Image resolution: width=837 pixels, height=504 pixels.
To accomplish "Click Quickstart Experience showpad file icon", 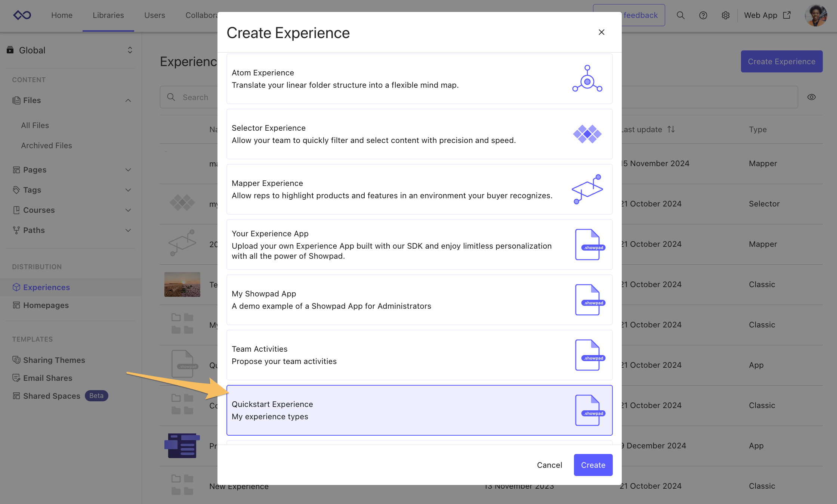I will click(590, 410).
